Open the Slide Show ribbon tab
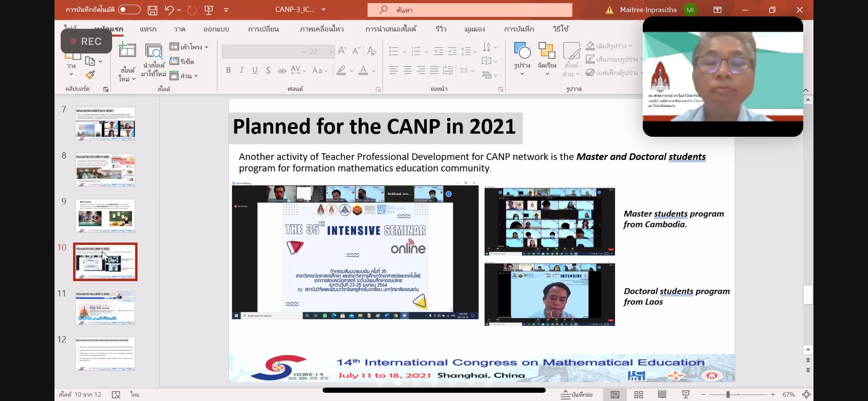The width and height of the screenshot is (868, 401). (390, 29)
